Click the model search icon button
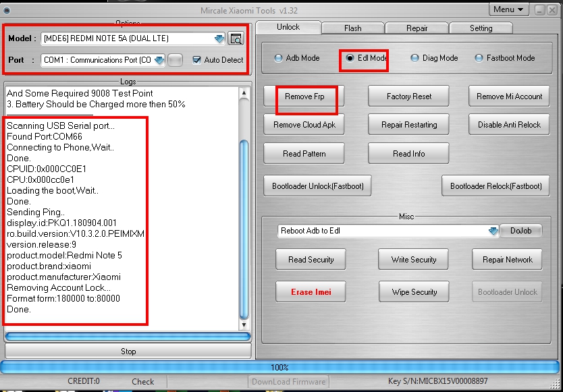563x392 pixels. tap(236, 38)
